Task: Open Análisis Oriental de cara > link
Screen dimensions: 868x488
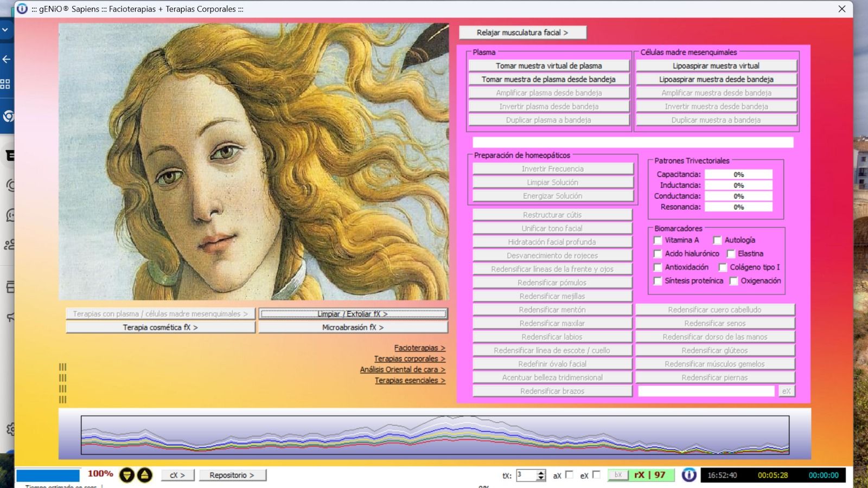Action: tap(403, 370)
